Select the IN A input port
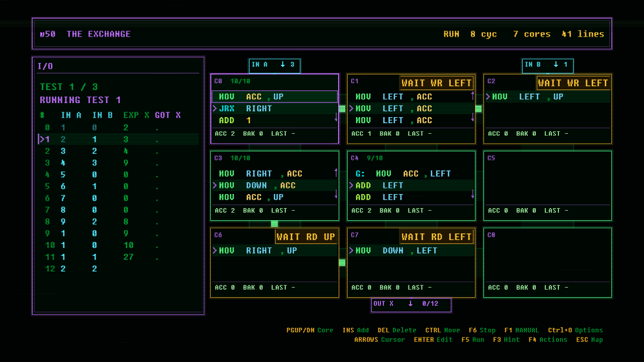 tap(275, 65)
